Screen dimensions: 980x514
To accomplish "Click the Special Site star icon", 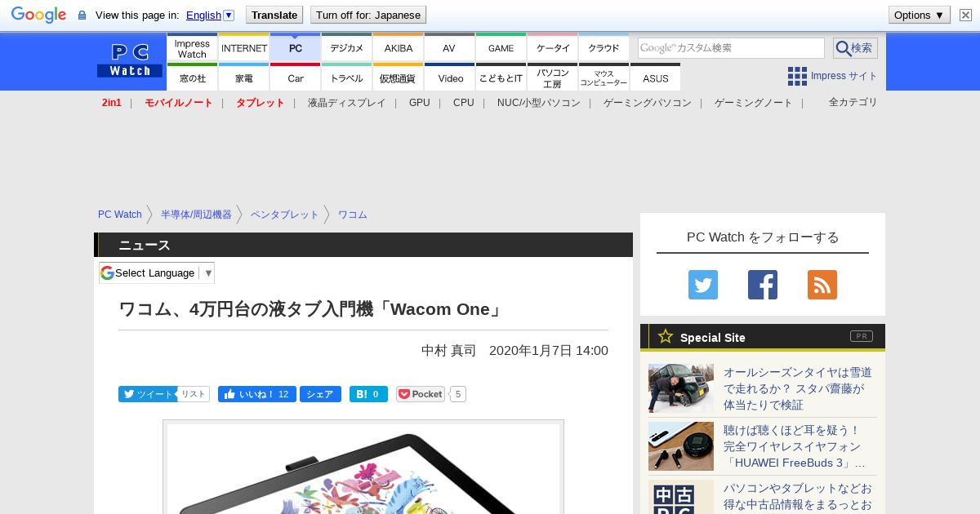I will (x=666, y=336).
